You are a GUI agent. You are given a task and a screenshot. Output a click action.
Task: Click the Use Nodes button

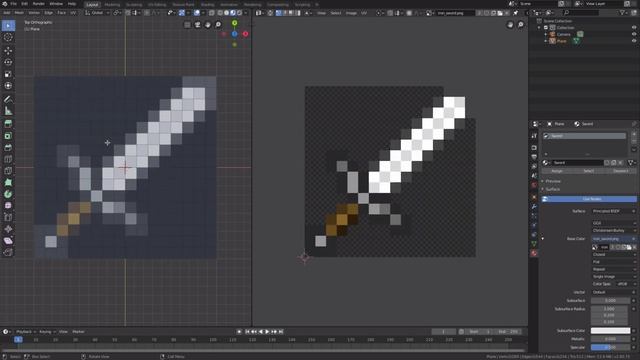coord(589,199)
